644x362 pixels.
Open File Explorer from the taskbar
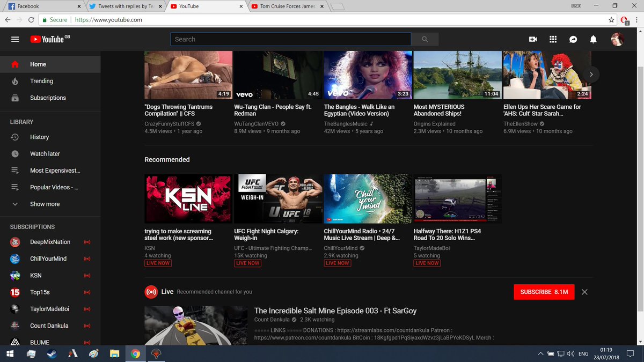[x=114, y=354]
